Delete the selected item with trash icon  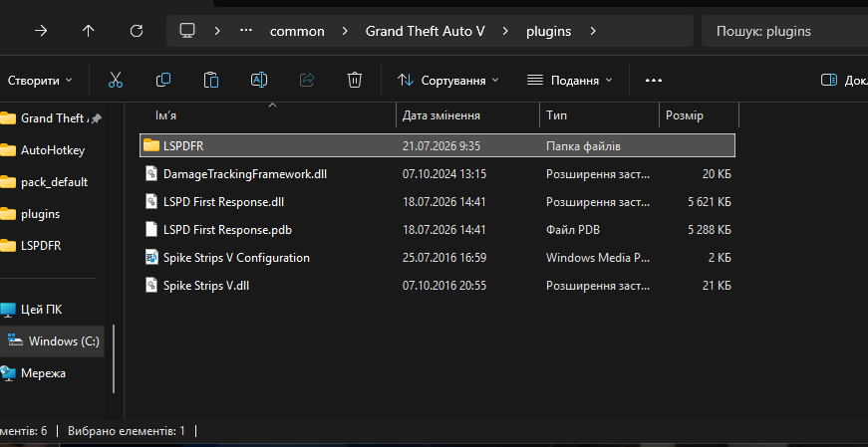[355, 81]
